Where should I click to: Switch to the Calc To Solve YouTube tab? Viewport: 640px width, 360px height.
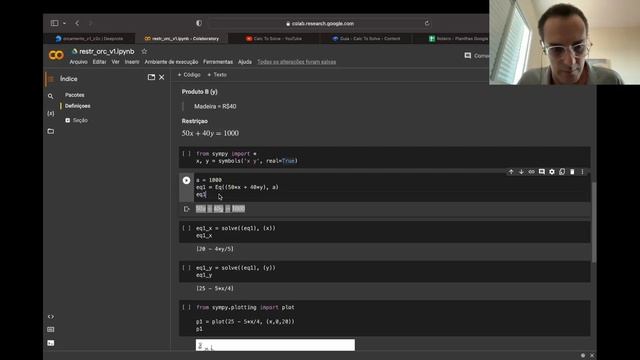point(274,39)
